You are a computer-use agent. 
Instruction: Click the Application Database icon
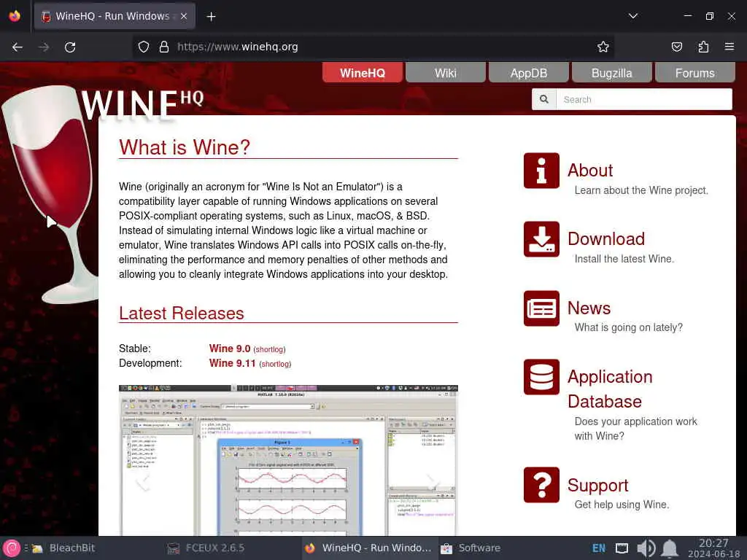click(x=541, y=377)
